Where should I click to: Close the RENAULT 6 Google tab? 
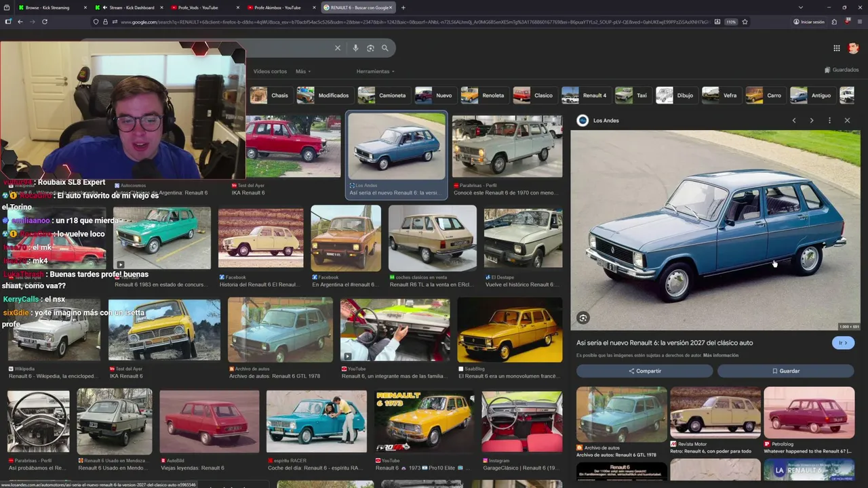point(392,7)
